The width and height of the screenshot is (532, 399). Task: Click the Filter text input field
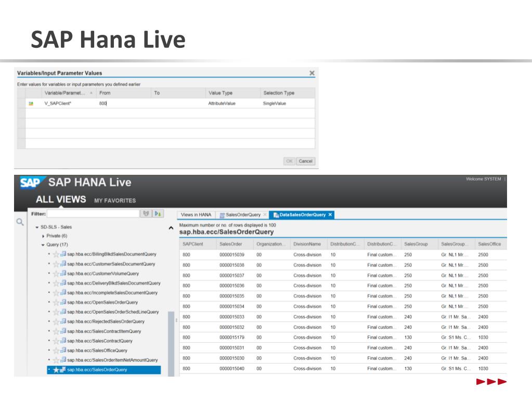coord(93,214)
